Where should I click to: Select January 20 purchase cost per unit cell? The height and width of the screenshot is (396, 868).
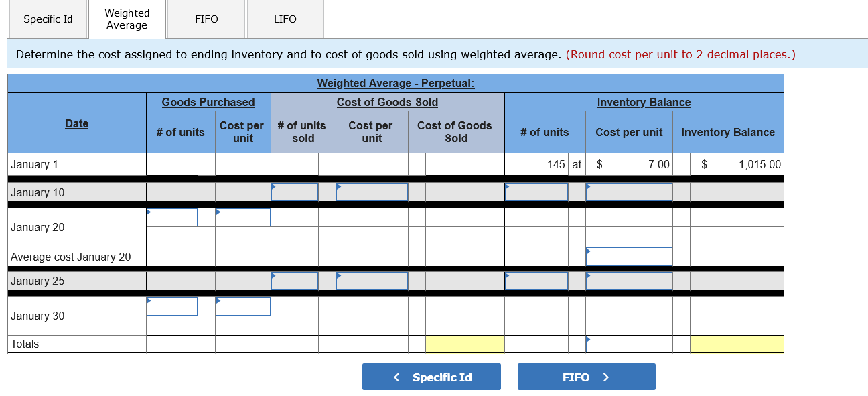[243, 218]
